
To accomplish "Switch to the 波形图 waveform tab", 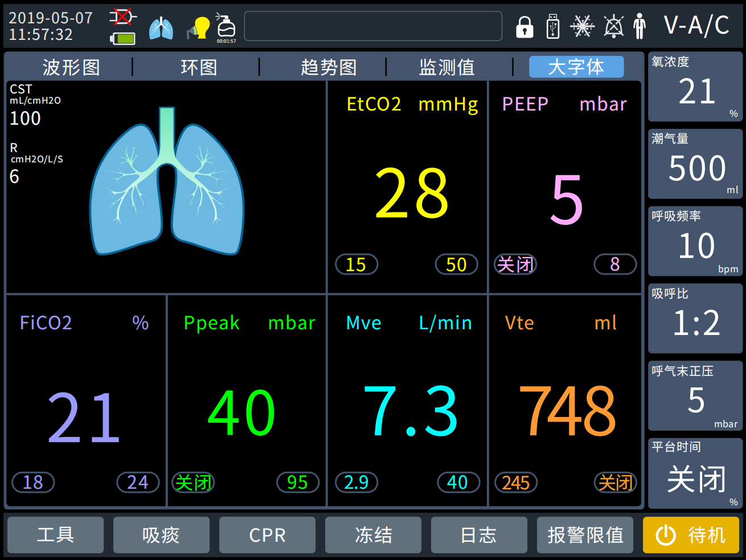I will tap(71, 67).
